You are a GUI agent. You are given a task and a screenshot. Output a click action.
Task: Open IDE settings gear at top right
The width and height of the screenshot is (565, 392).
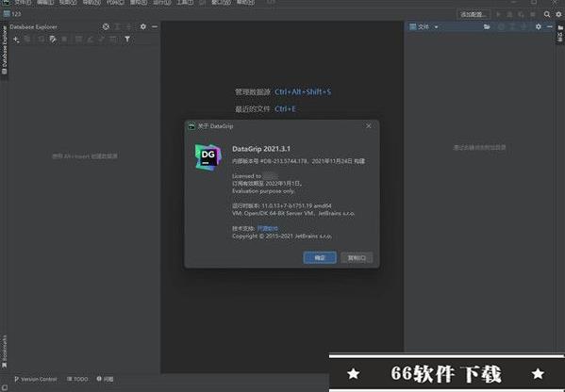[558, 14]
